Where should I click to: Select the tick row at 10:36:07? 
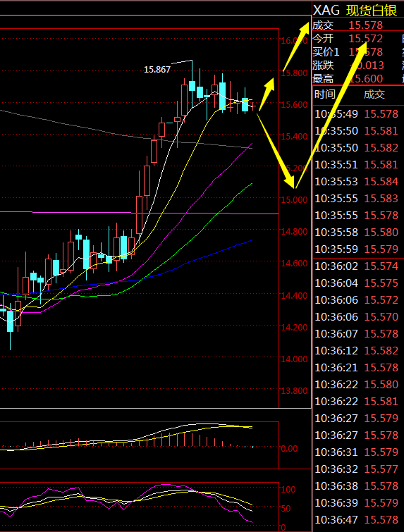357,334
